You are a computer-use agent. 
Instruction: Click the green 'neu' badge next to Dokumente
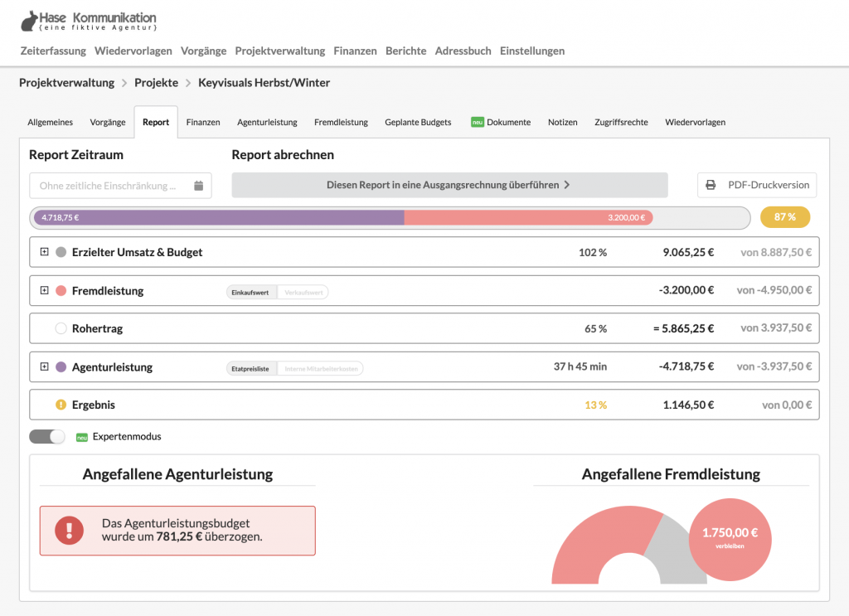pos(477,123)
